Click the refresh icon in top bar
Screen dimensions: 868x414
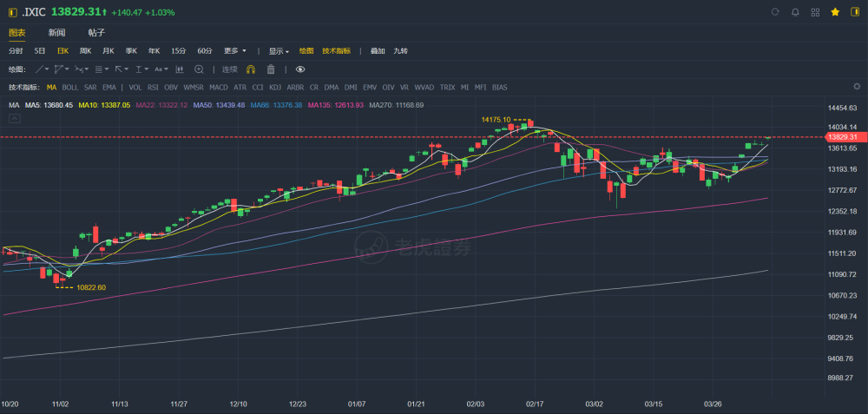coord(775,12)
